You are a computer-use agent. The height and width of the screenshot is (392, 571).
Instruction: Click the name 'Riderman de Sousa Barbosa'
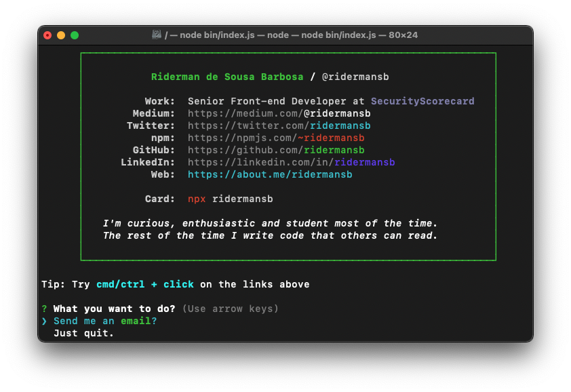[227, 77]
